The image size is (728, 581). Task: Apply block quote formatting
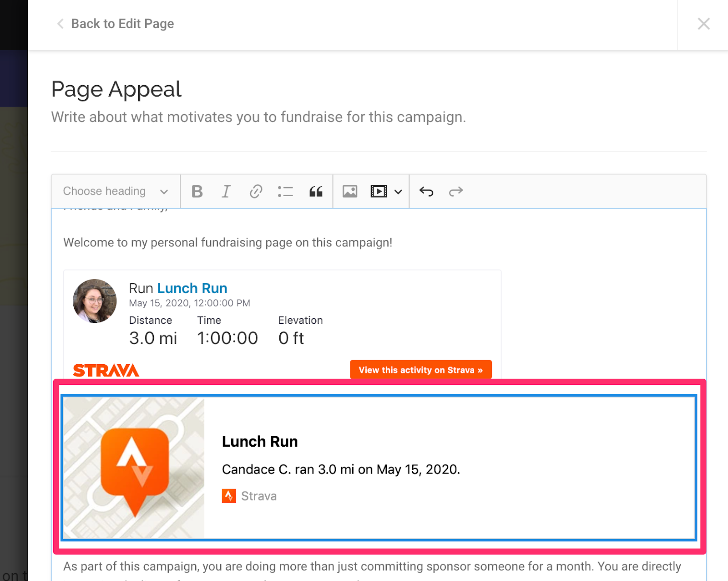tap(316, 191)
